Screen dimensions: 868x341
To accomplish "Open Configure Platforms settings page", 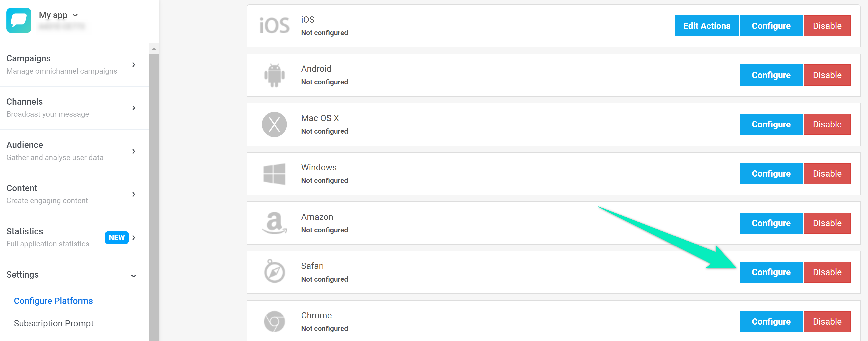I will click(53, 301).
